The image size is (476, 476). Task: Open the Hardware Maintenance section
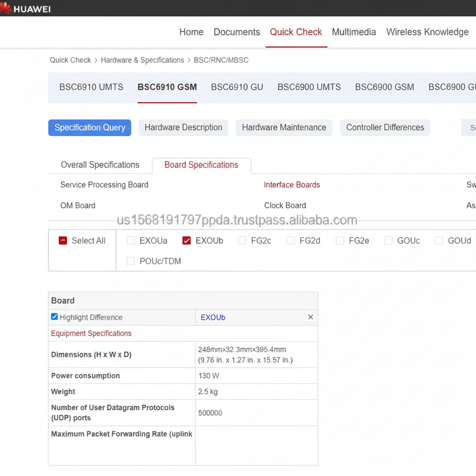(284, 127)
